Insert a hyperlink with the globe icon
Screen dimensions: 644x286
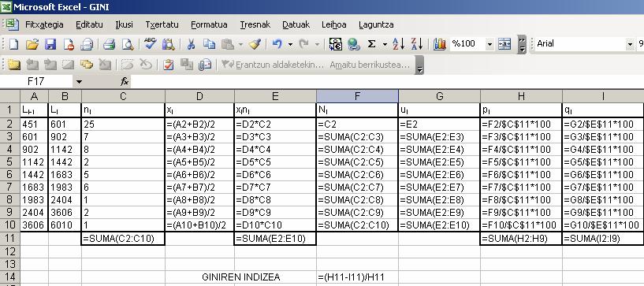tap(354, 44)
